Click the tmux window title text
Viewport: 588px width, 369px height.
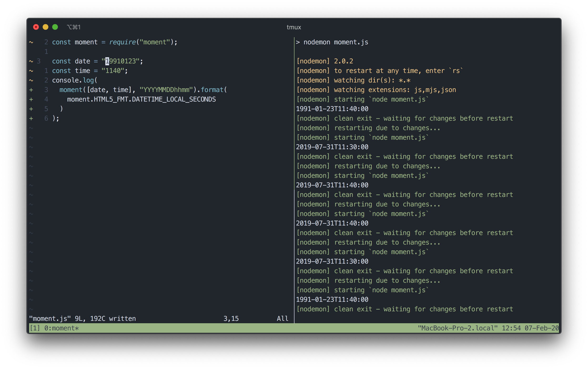coord(294,27)
